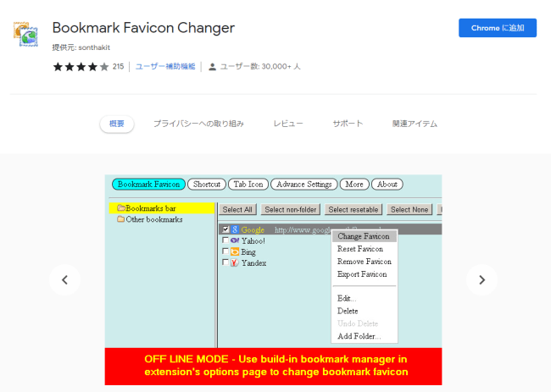This screenshot has width=551, height=392.
Task: Choose Edit... from context menu
Action: [x=347, y=298]
